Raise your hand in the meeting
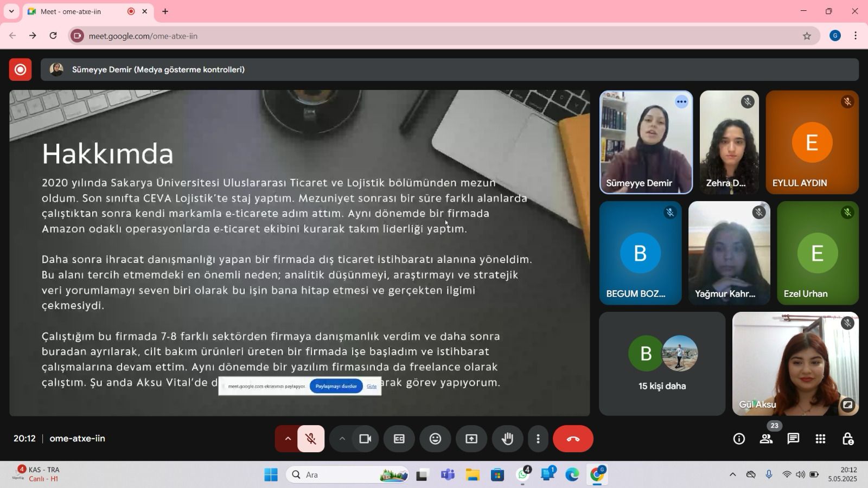Image resolution: width=868 pixels, height=488 pixels. (507, 439)
